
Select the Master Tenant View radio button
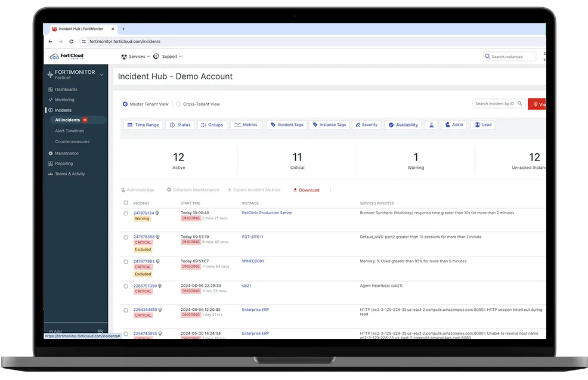(x=125, y=104)
